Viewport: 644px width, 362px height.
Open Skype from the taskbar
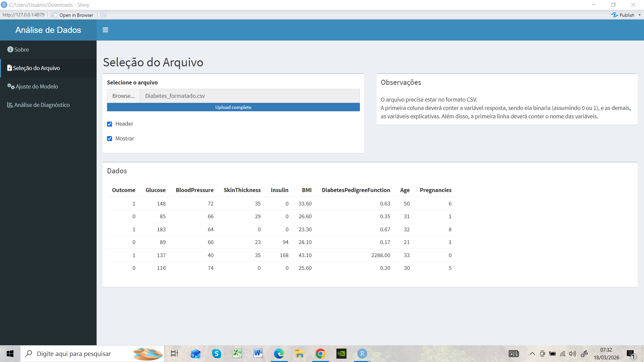[x=216, y=354]
